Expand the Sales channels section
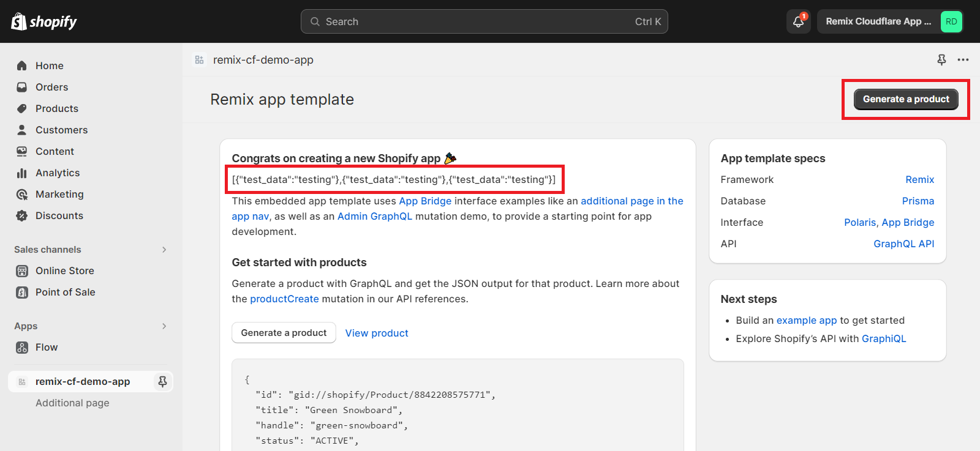Viewport: 980px width, 451px height. click(164, 249)
